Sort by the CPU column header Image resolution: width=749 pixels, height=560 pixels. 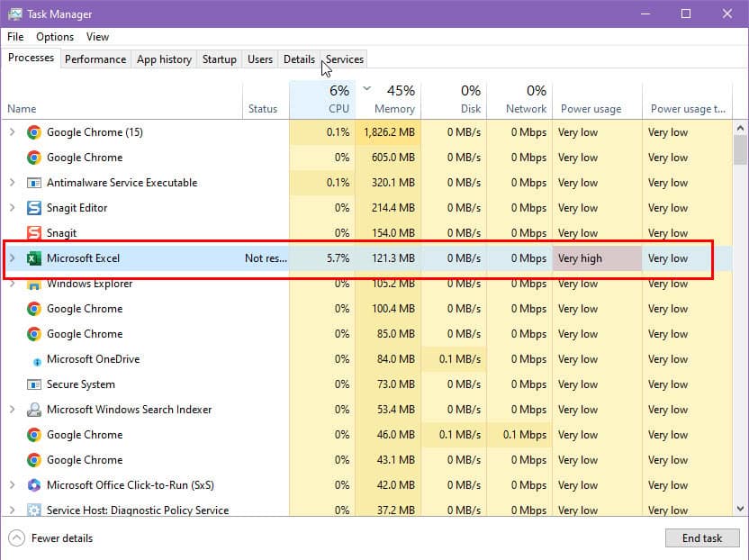322,100
